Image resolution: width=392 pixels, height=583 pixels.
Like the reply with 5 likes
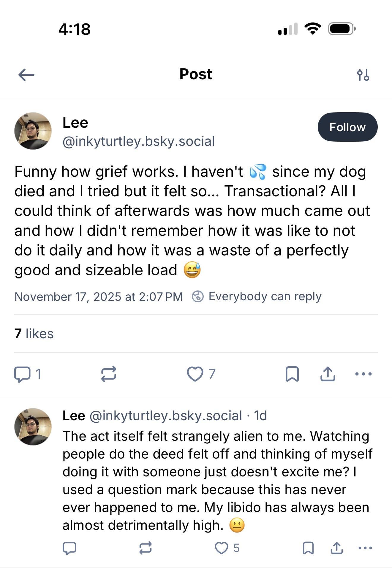coord(222,548)
